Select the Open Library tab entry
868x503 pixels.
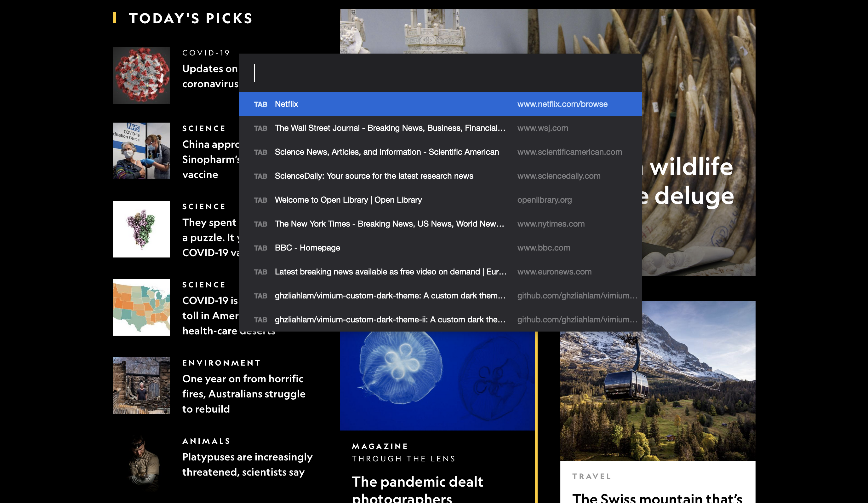(440, 199)
